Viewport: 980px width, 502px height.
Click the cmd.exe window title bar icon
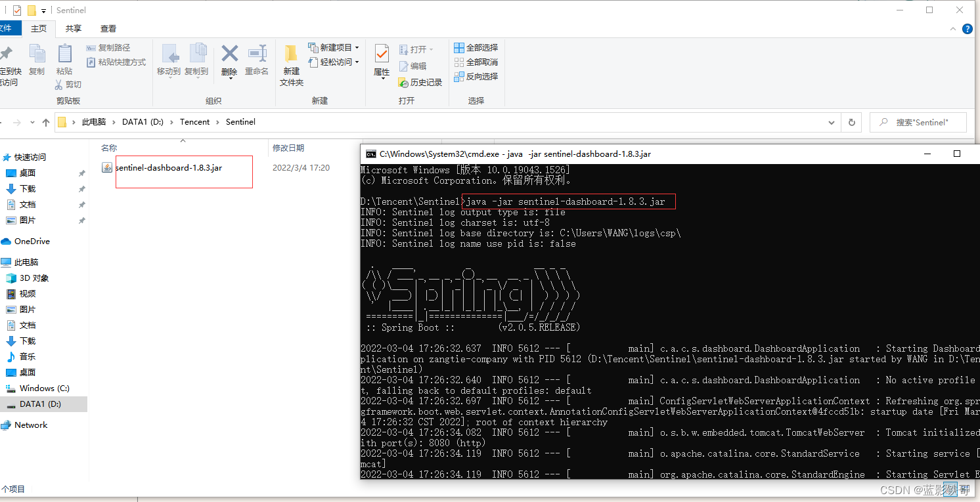point(370,154)
